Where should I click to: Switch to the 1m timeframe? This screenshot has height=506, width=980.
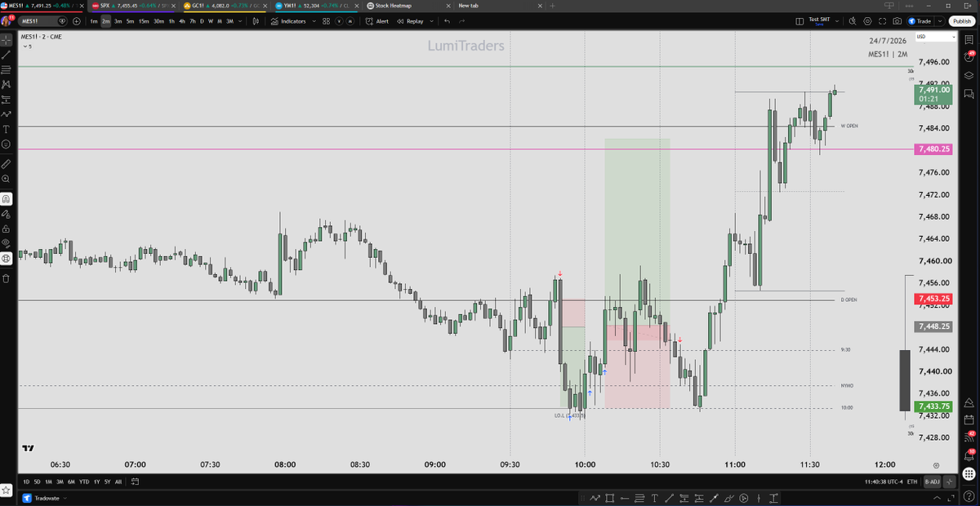pos(94,21)
